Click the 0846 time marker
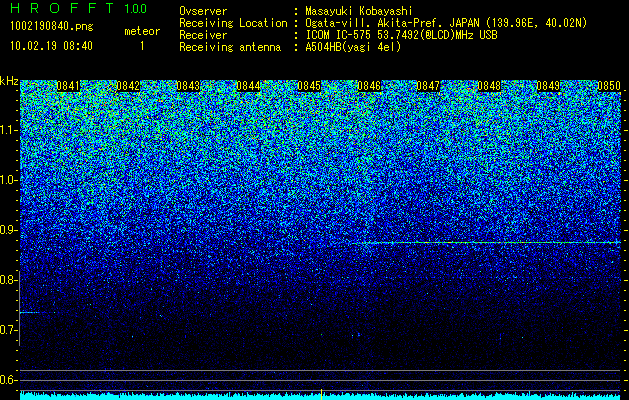 (369, 86)
